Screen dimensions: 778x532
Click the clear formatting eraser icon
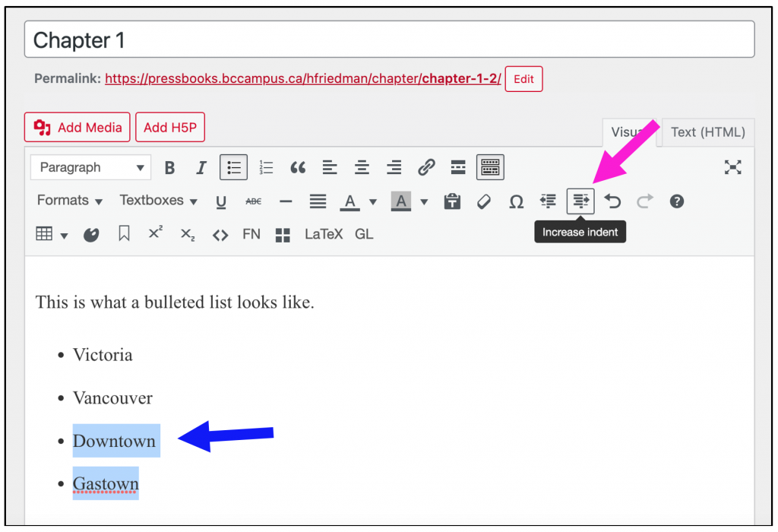[484, 201]
